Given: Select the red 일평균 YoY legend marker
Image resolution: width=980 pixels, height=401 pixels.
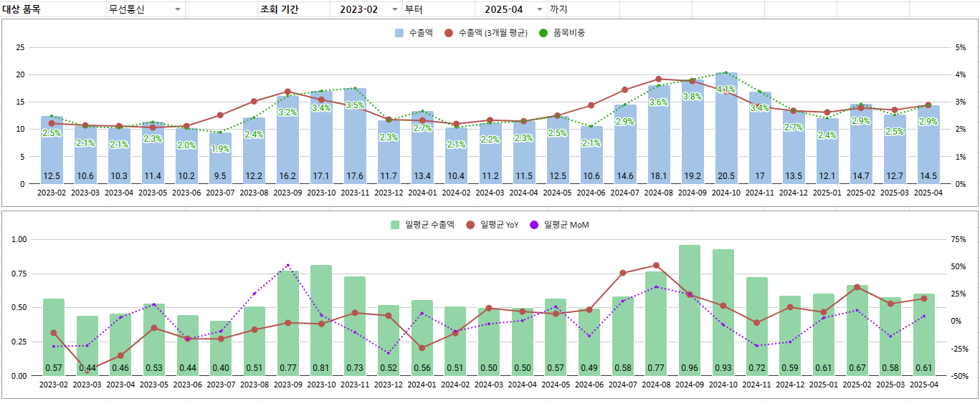Looking at the screenshot, I should tap(470, 225).
